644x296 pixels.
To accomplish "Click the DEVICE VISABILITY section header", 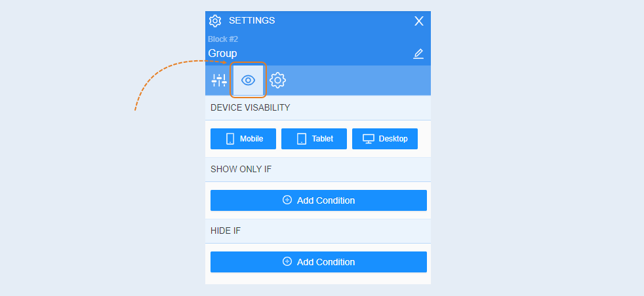I will click(318, 108).
